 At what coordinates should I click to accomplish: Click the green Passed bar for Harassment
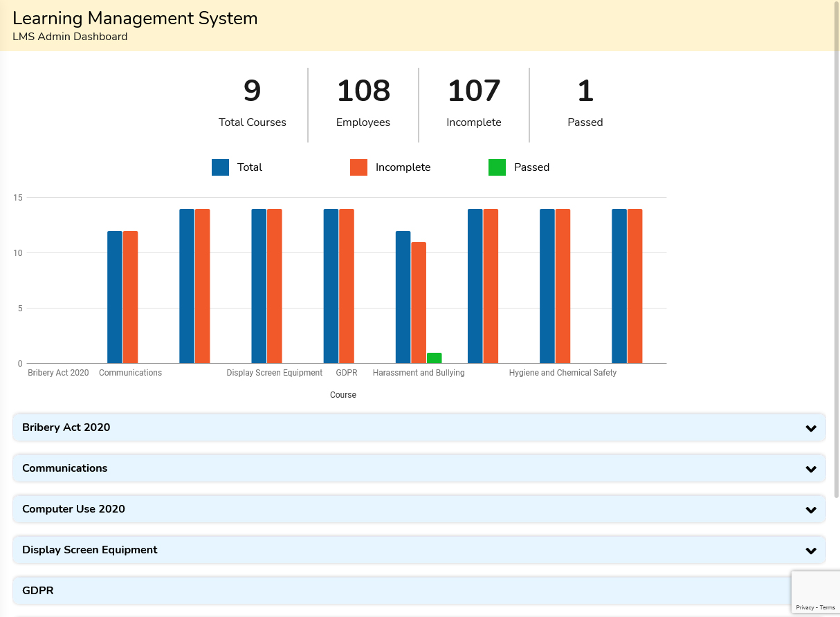pos(434,358)
